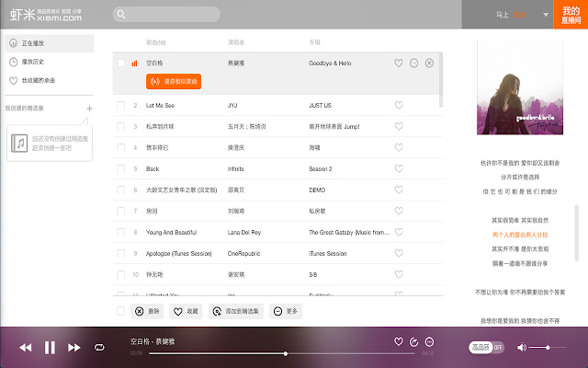
Task: Toggle the high quality OFF switch
Action: (x=487, y=348)
